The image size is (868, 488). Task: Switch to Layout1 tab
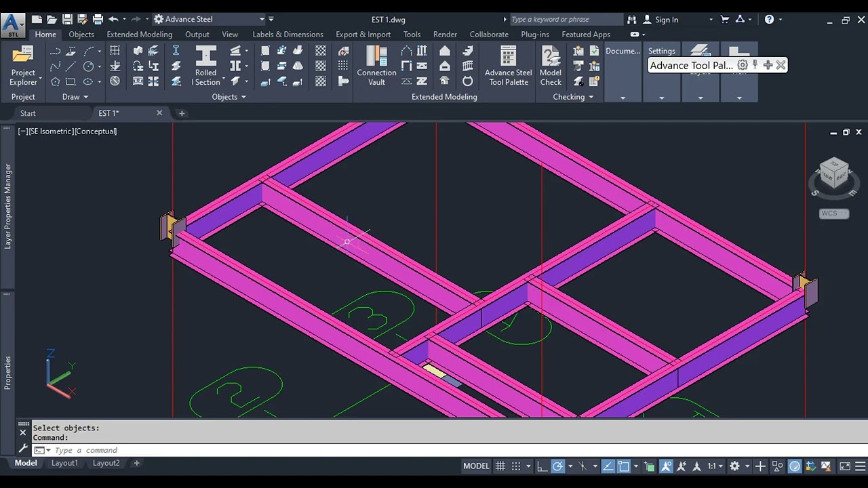point(64,464)
